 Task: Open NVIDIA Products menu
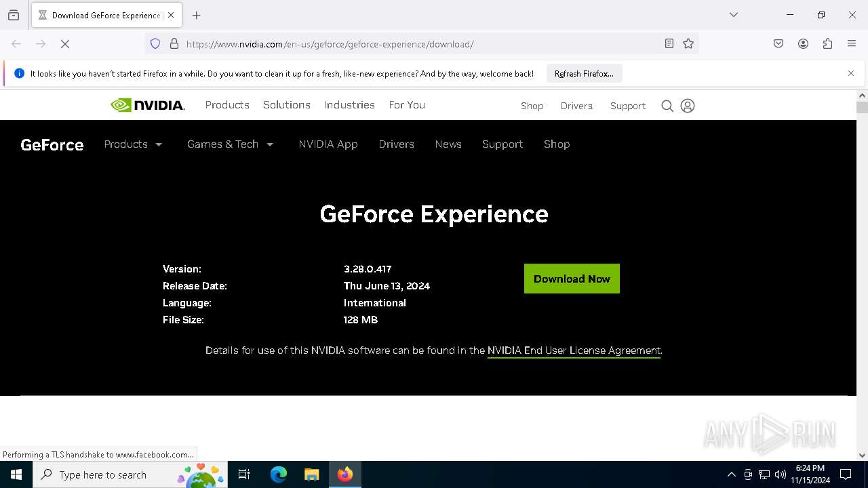point(227,105)
